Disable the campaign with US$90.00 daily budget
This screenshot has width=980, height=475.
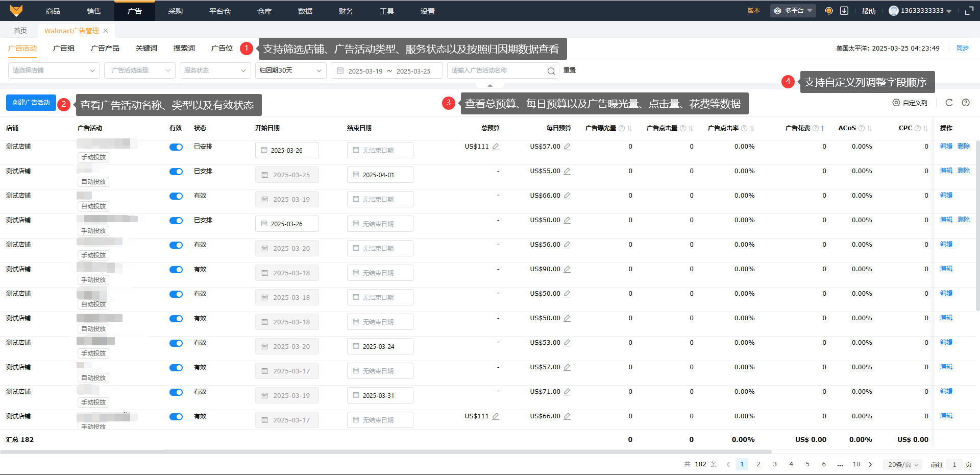point(176,270)
